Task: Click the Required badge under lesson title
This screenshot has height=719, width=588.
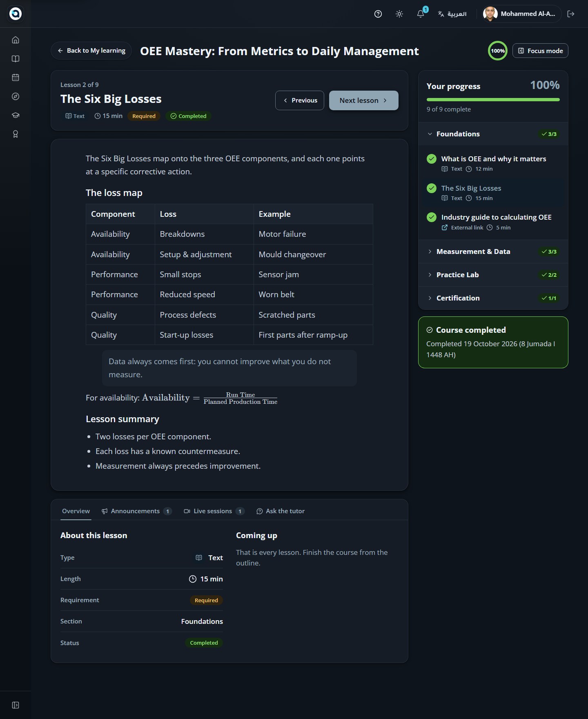Action: point(144,116)
